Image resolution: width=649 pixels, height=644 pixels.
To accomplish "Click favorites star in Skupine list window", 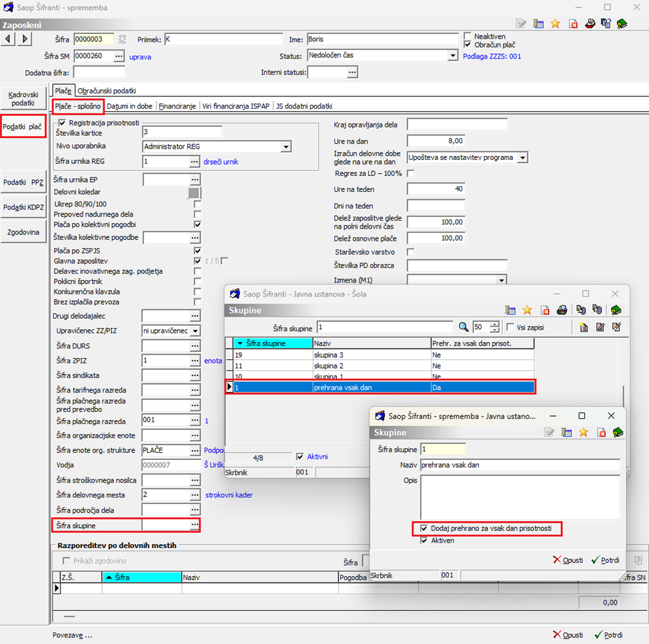I will [x=528, y=310].
